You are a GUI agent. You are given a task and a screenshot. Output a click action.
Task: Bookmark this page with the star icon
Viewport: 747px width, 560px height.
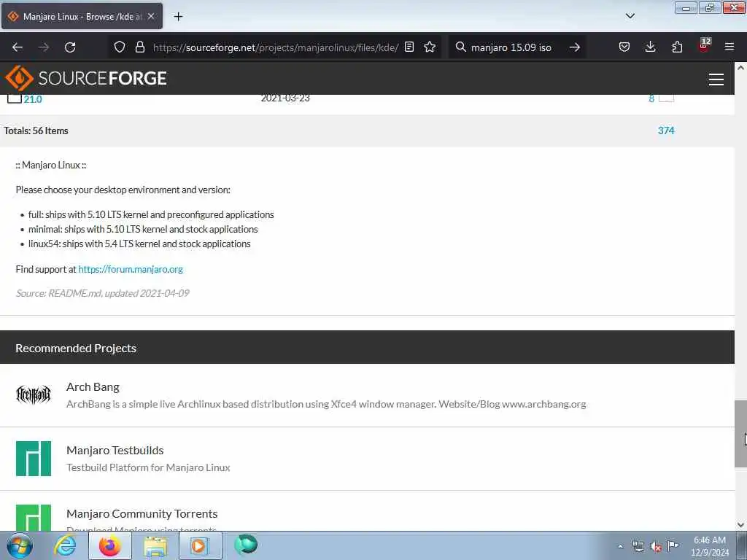point(430,47)
